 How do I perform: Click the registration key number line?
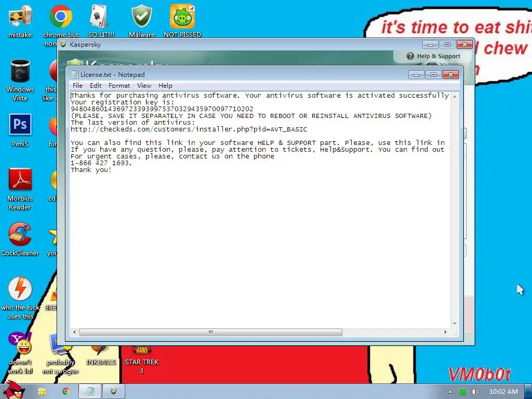(x=162, y=109)
